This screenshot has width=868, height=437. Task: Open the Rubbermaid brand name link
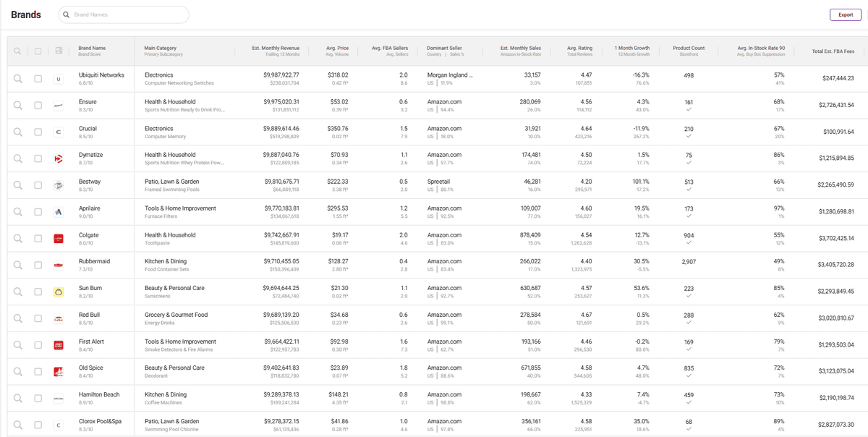coord(94,262)
